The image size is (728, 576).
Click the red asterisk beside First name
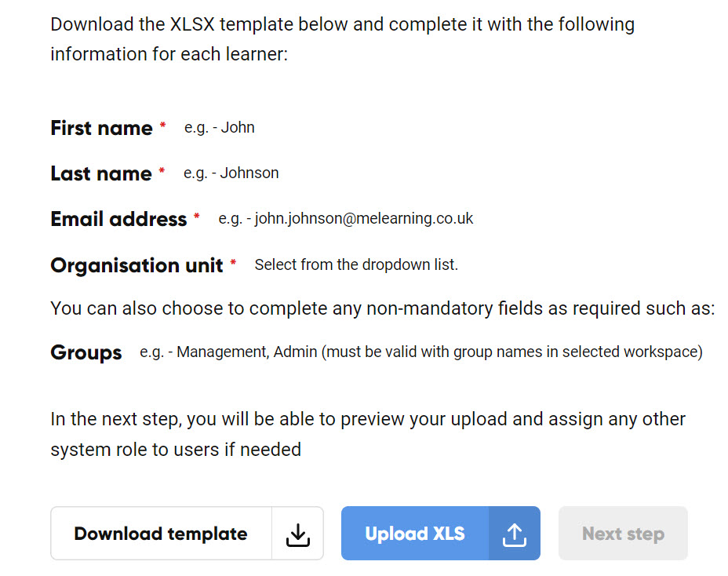(x=162, y=125)
